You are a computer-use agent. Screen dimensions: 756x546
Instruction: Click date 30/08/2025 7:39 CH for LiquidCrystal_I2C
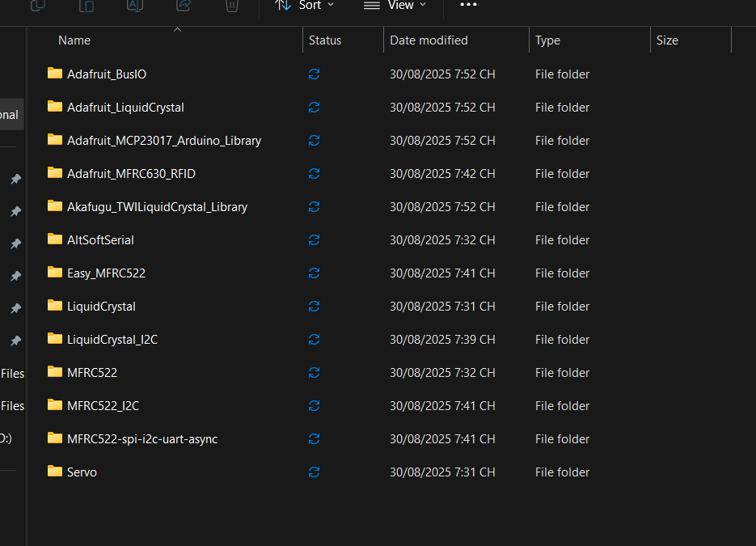click(x=442, y=340)
